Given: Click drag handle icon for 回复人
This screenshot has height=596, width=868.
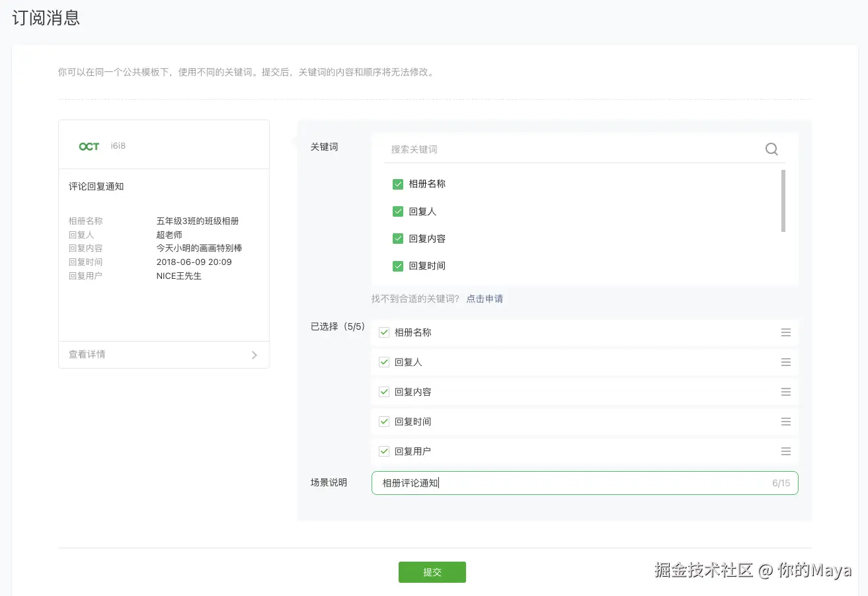Looking at the screenshot, I should 786,362.
